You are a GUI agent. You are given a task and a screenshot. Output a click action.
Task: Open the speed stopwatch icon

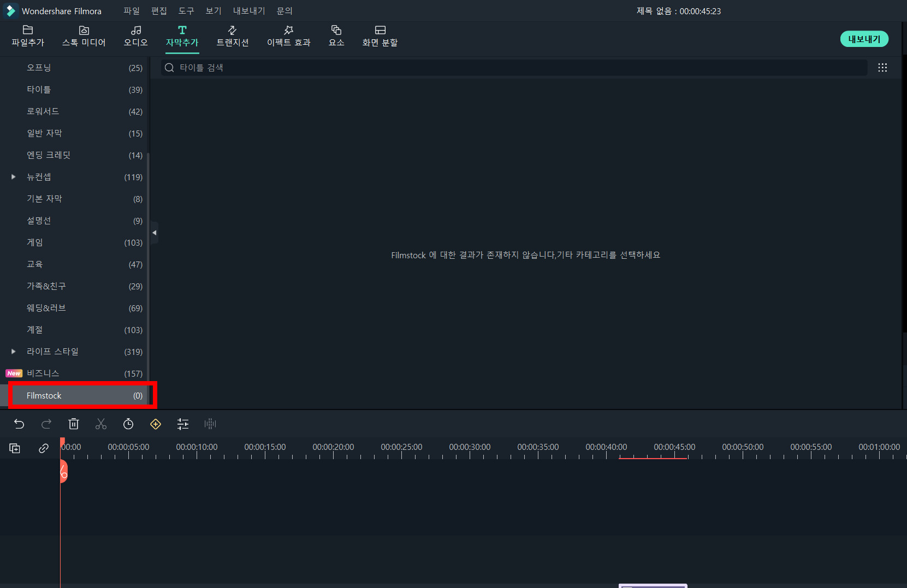[128, 424]
